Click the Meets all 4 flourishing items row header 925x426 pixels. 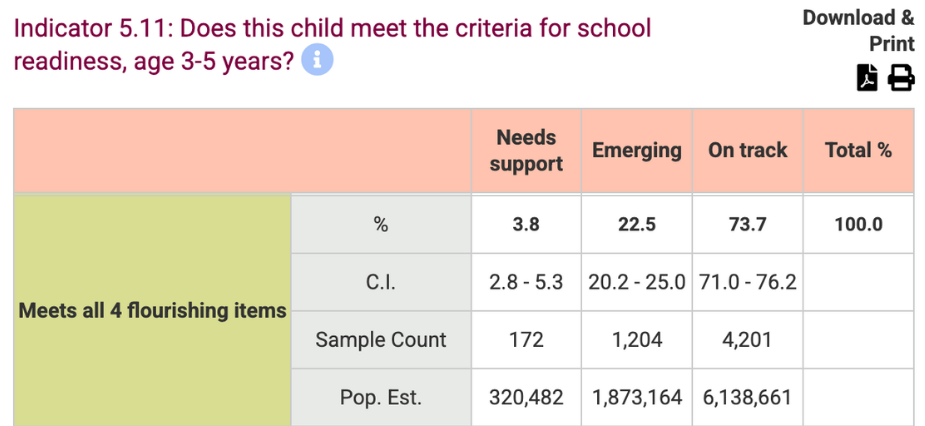pos(153,311)
